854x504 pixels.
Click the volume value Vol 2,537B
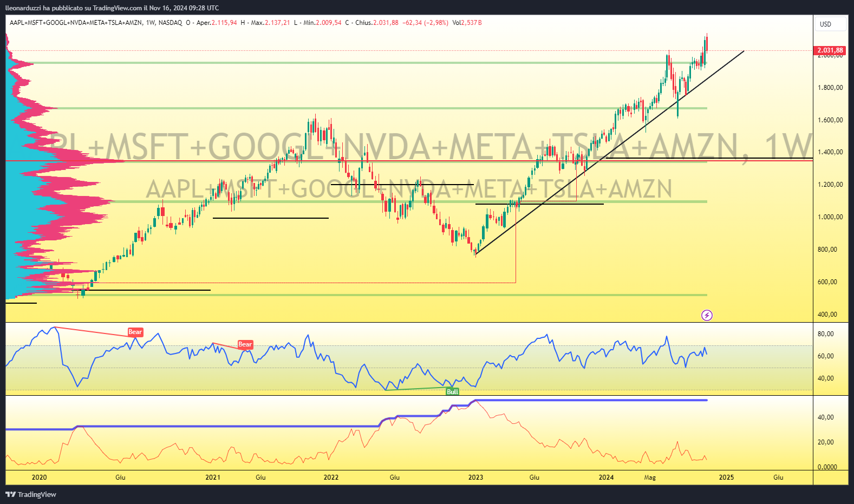467,23
